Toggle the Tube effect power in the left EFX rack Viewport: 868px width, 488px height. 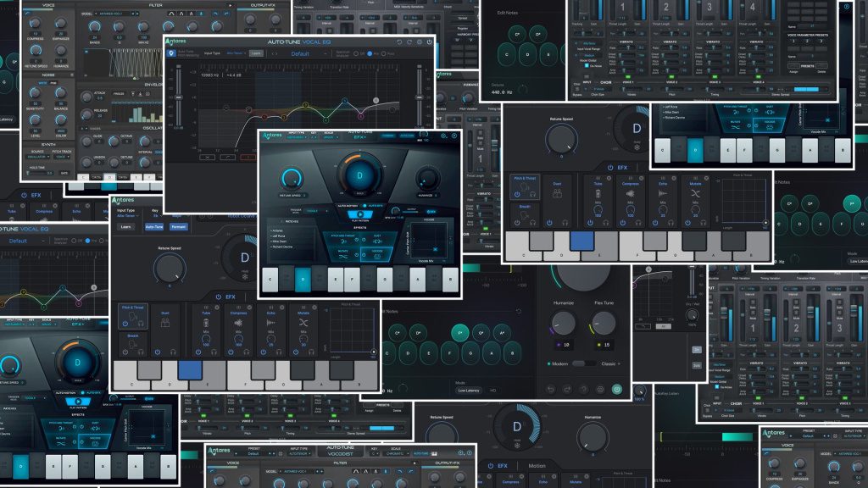(198, 352)
